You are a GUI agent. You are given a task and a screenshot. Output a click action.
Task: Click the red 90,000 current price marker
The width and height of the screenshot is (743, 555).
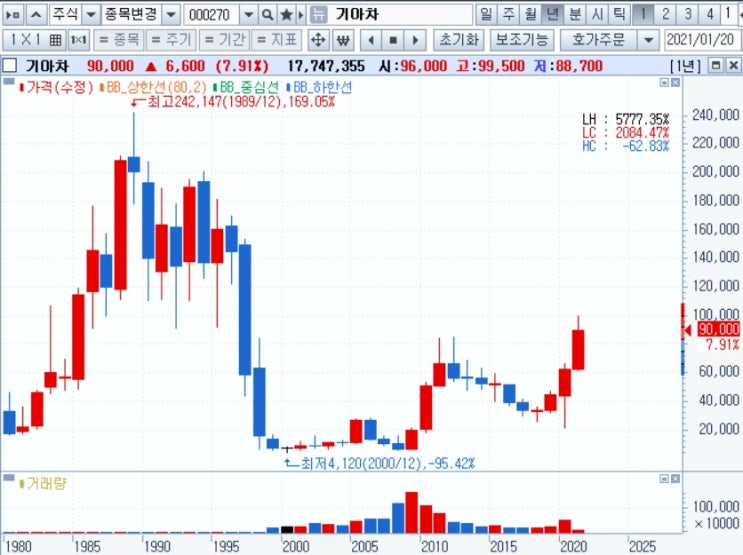coord(719,329)
